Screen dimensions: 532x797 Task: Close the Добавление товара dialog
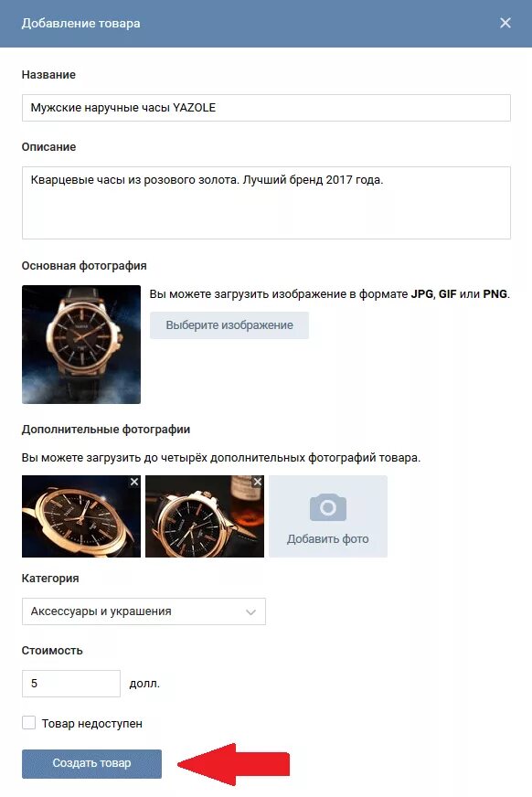pos(505,23)
